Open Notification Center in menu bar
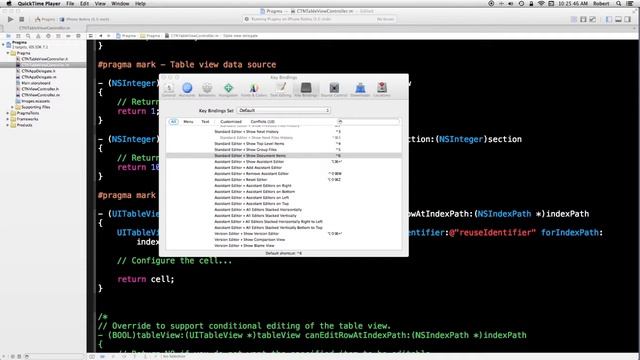The image size is (640, 360). (x=630, y=4)
